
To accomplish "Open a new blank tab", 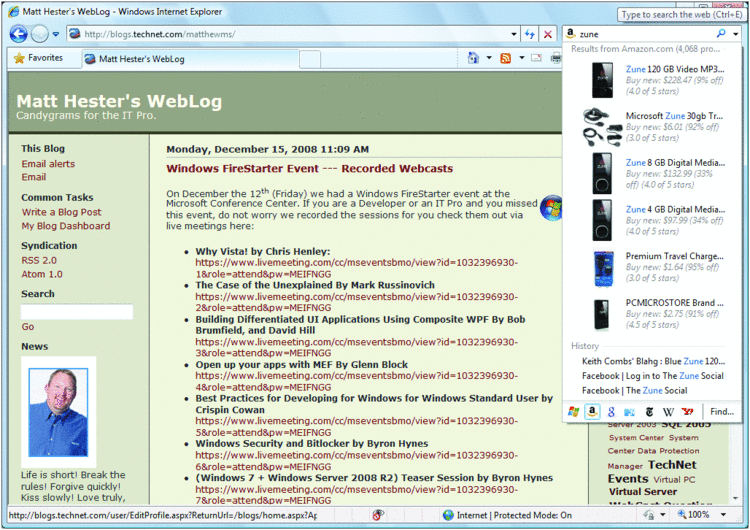I will (x=310, y=60).
